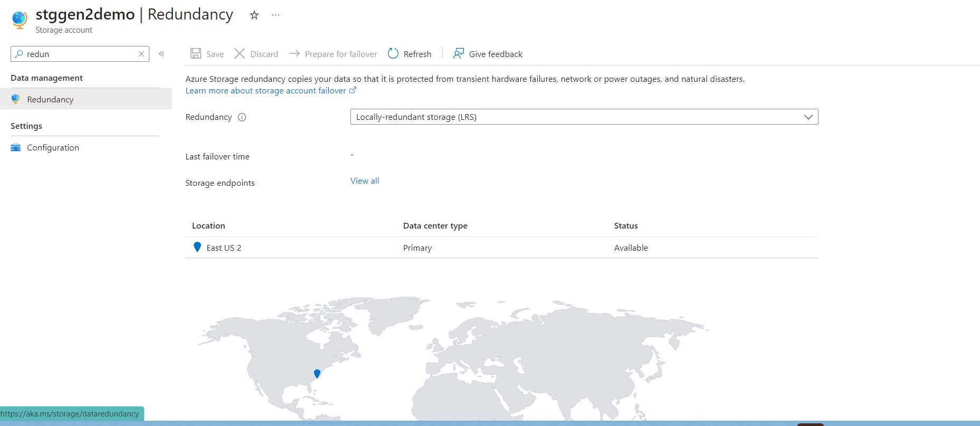
Task: Click the Data management section heading
Action: click(46, 78)
